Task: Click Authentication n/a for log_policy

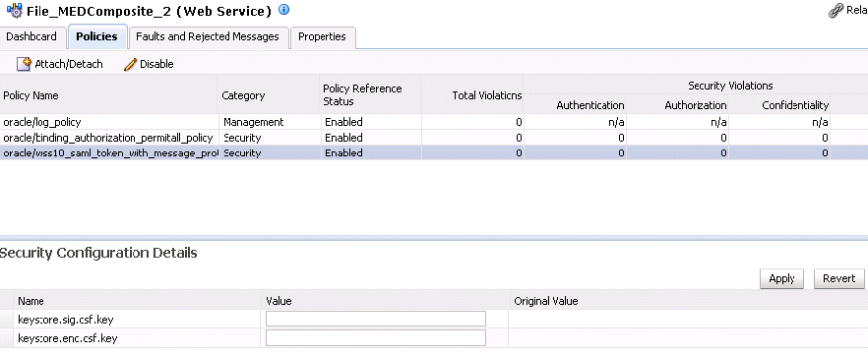Action: [x=616, y=122]
